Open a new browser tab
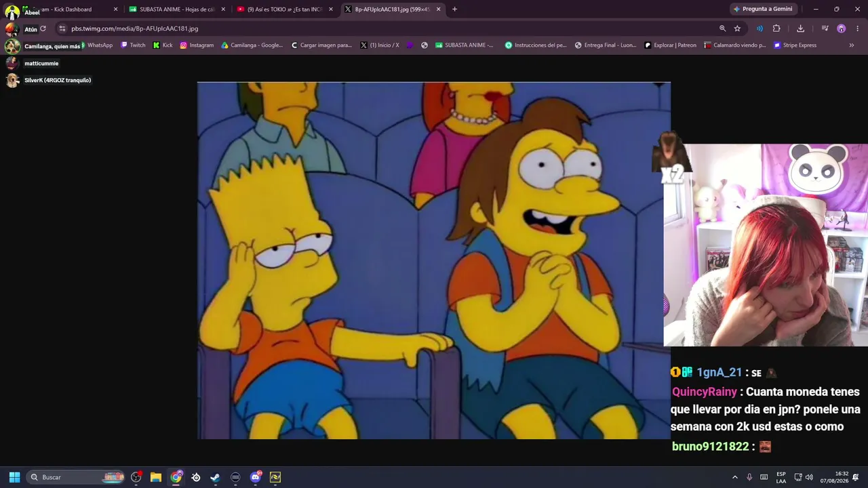Screen dimensions: 868x488 point(454,9)
